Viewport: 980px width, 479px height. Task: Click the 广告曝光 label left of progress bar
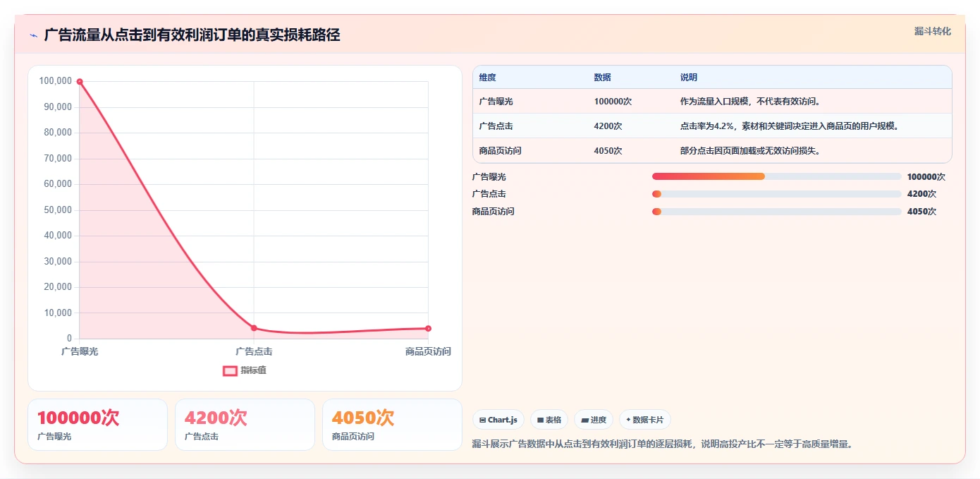click(489, 177)
